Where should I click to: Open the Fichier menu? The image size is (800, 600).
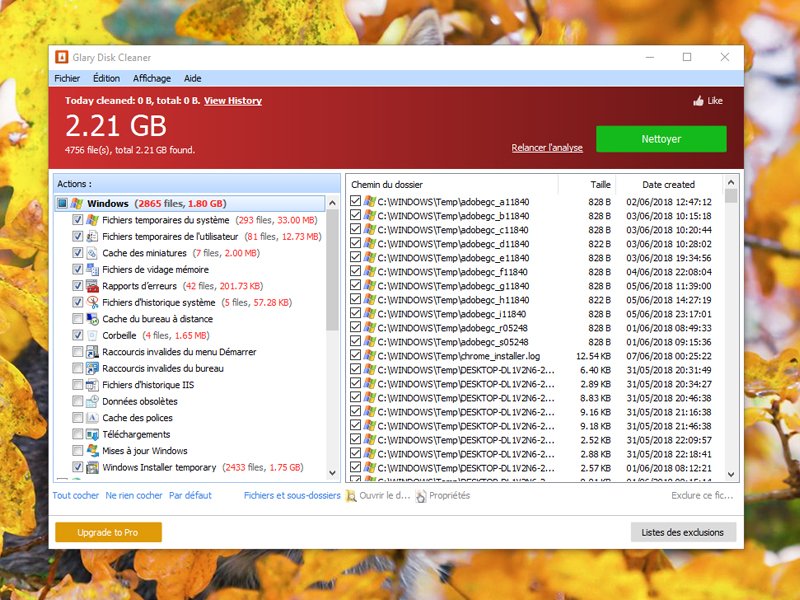click(67, 79)
